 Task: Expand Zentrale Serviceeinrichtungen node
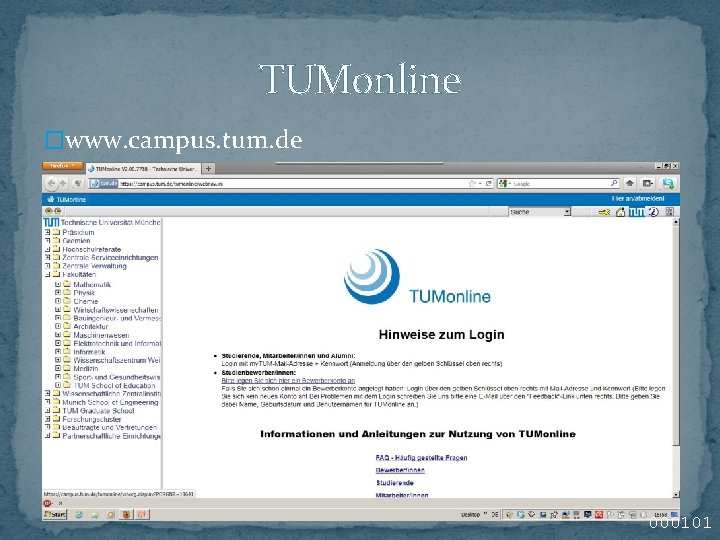[x=47, y=258]
